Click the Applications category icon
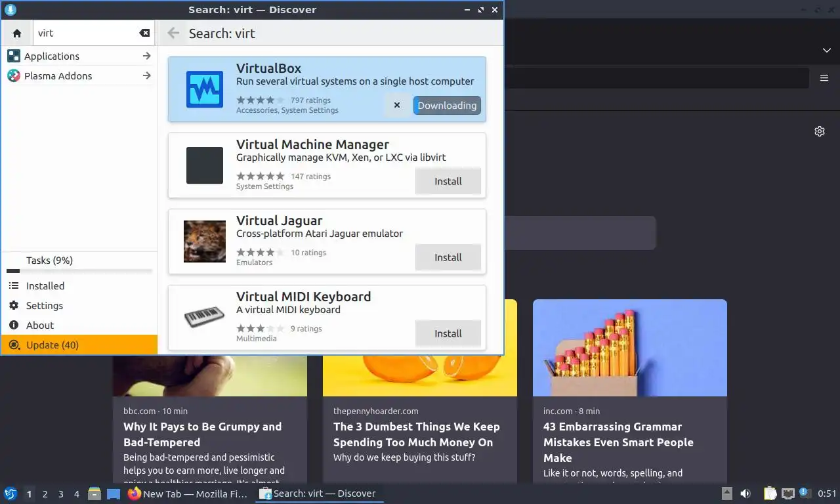 (14, 56)
